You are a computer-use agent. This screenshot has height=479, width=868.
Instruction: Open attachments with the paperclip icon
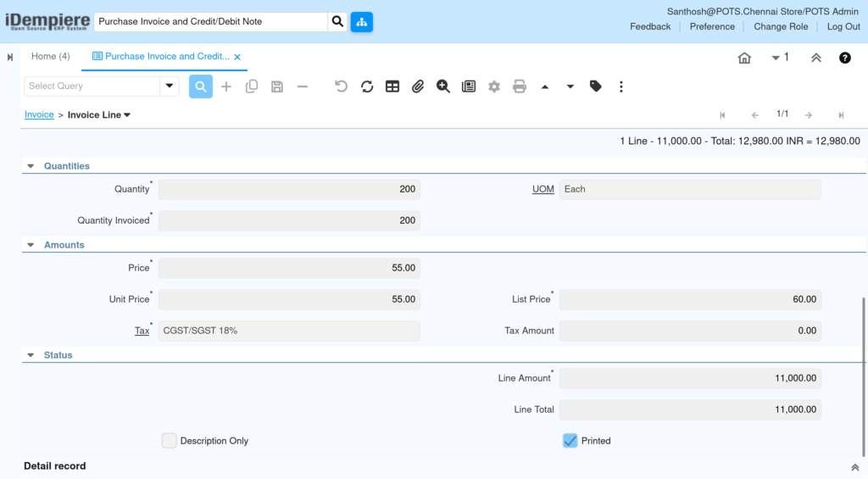coord(417,86)
